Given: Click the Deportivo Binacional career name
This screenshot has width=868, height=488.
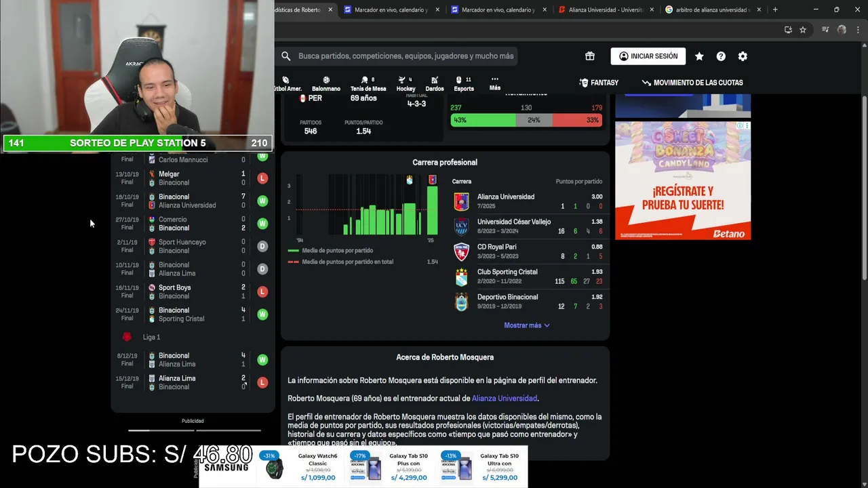Looking at the screenshot, I should click(507, 297).
